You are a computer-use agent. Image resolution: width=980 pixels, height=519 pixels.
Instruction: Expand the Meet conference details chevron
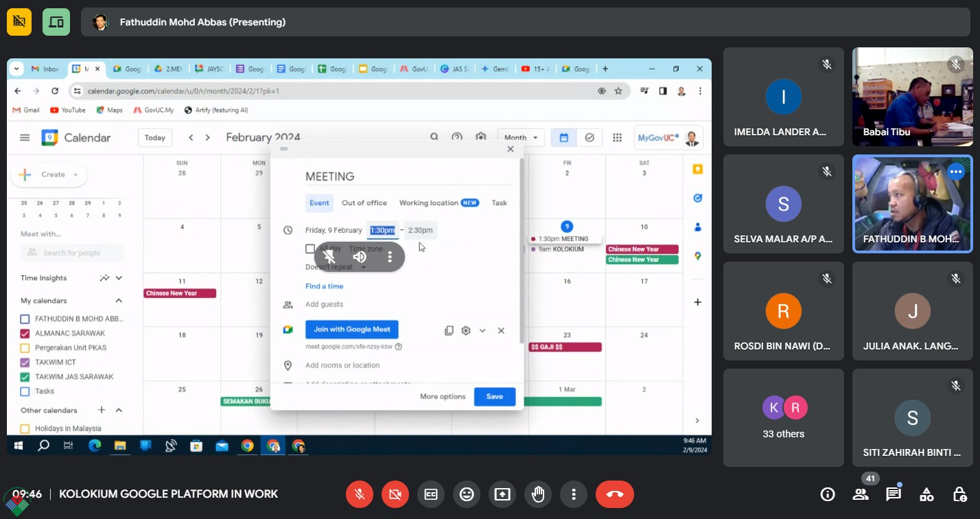[x=482, y=330]
